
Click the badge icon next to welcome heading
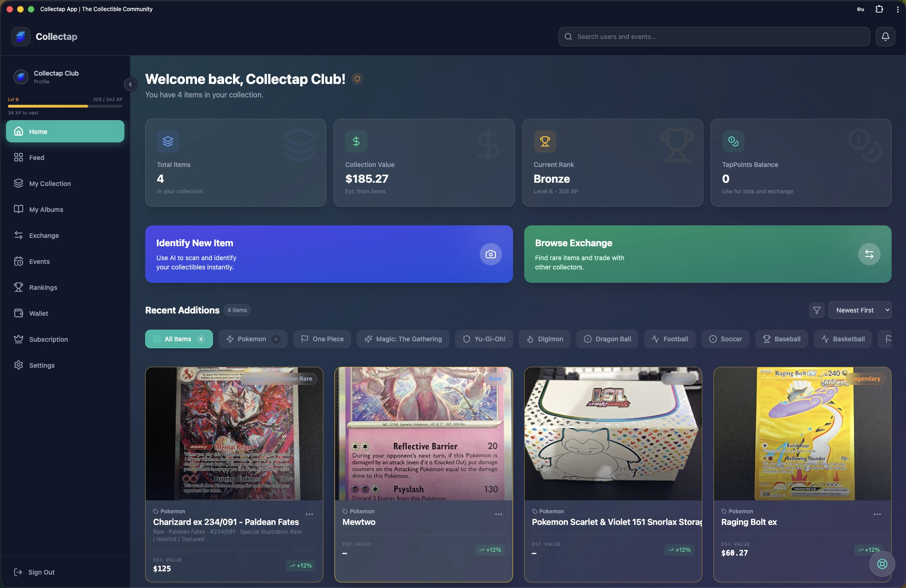click(357, 79)
